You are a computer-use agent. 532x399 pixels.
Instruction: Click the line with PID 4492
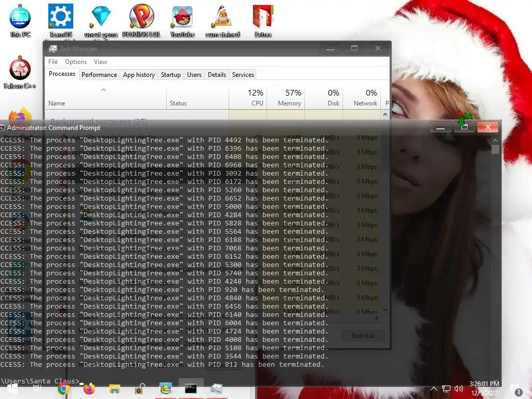[x=164, y=140]
